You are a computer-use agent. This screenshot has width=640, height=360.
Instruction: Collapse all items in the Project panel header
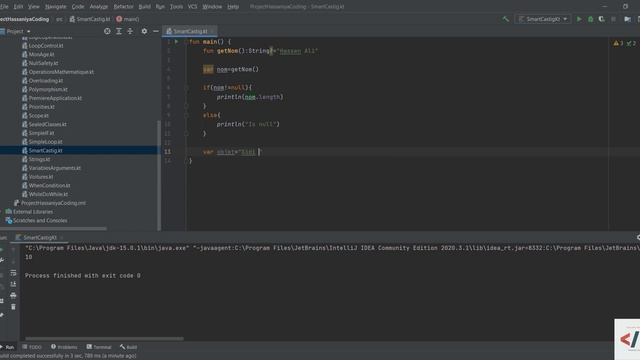pyautogui.click(x=130, y=31)
